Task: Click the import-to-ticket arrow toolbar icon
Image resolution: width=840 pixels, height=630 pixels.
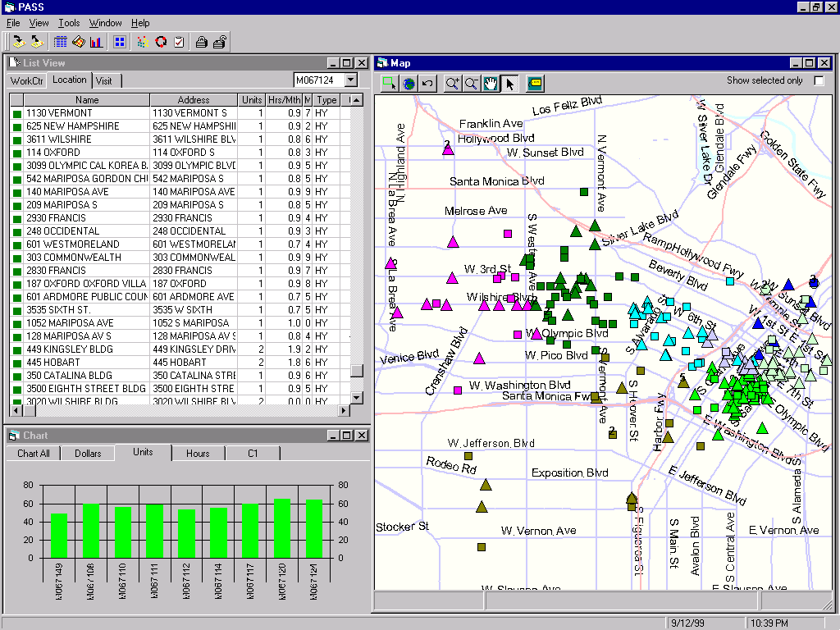Action: [x=20, y=42]
